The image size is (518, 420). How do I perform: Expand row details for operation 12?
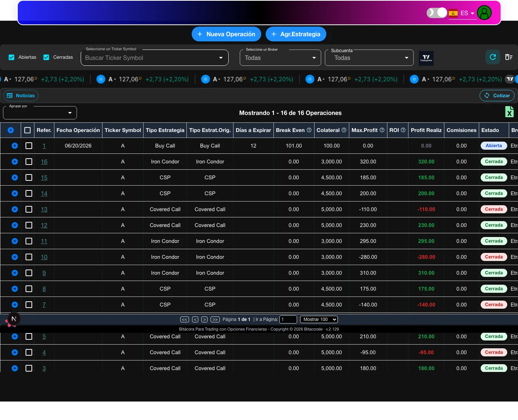15,225
